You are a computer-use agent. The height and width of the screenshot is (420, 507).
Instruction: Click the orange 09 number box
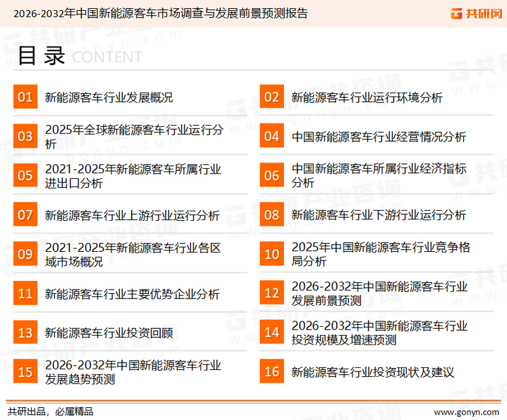(25, 254)
